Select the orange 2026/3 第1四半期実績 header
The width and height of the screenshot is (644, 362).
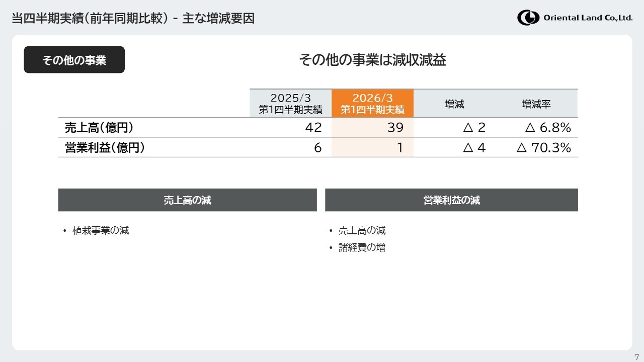click(372, 104)
